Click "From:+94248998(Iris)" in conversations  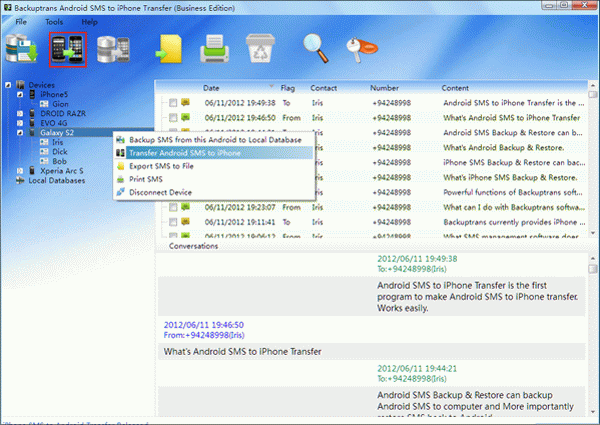click(x=204, y=335)
